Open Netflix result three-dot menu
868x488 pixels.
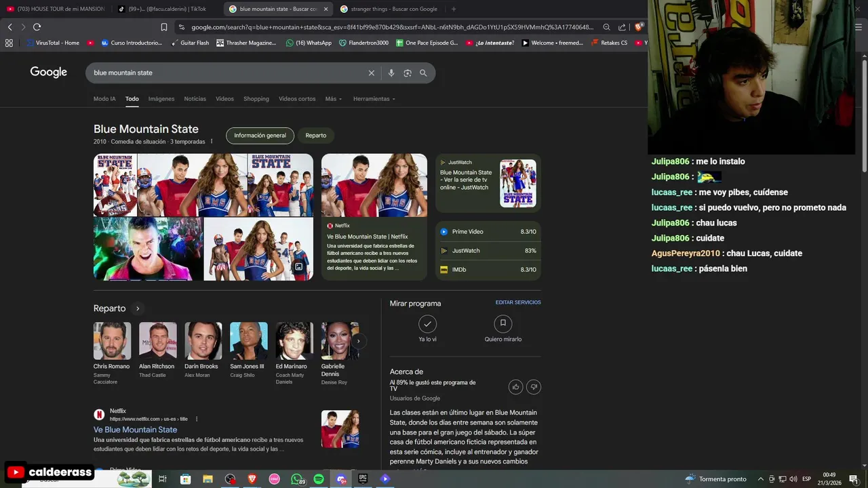coord(197,419)
